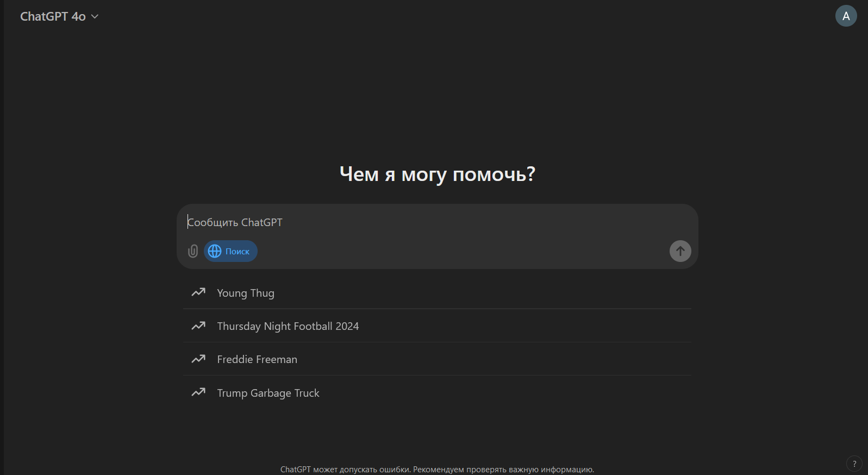The width and height of the screenshot is (868, 475).
Task: Open the ChatGPT 4o model selector
Action: pyautogui.click(x=59, y=16)
